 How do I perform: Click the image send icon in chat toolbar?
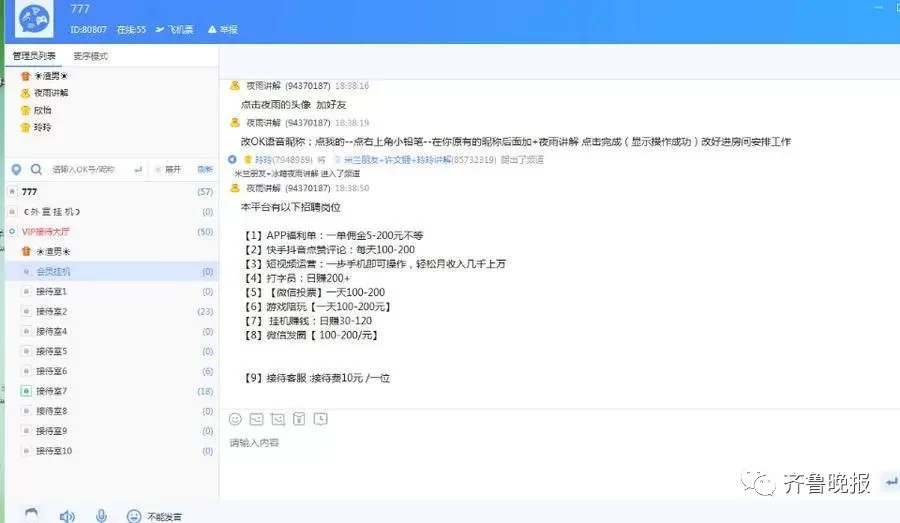pyautogui.click(x=256, y=418)
